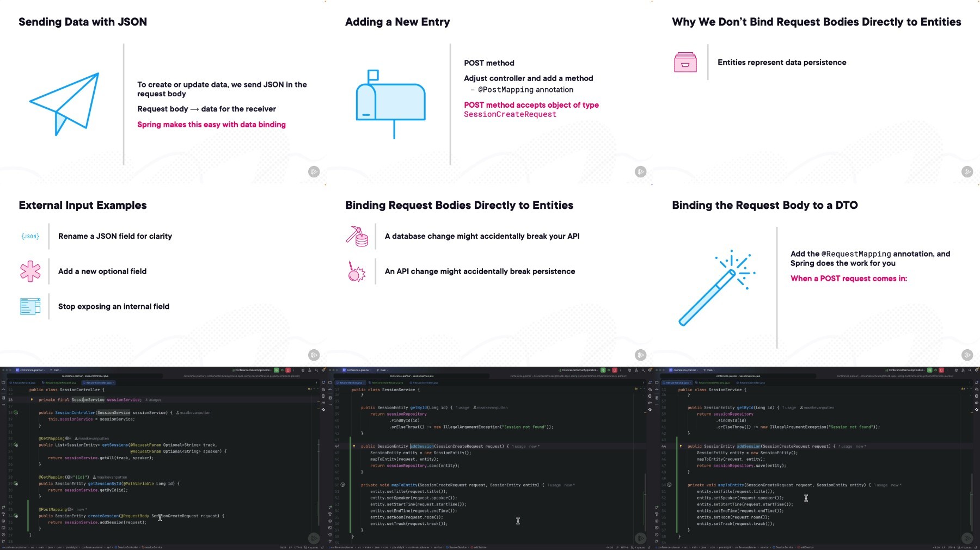Image resolution: width=980 pixels, height=550 pixels.
Task: Expand ConferencePlannerApplication run configuration in right IDE
Action: 906,370
